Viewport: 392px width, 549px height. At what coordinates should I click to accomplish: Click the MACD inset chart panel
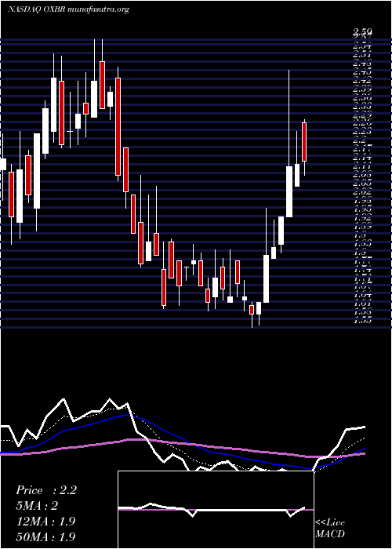point(216,510)
